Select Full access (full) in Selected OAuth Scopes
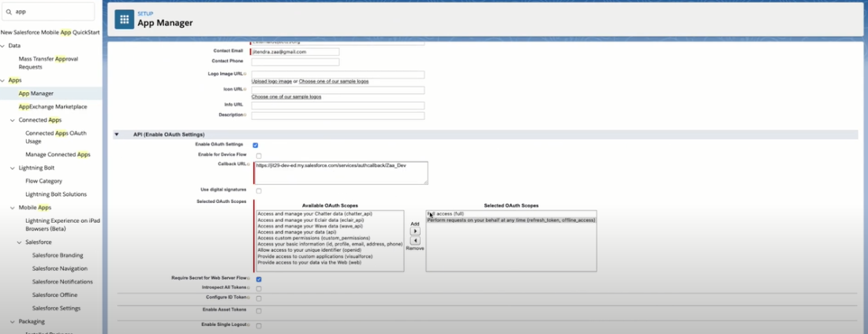 pyautogui.click(x=446, y=214)
